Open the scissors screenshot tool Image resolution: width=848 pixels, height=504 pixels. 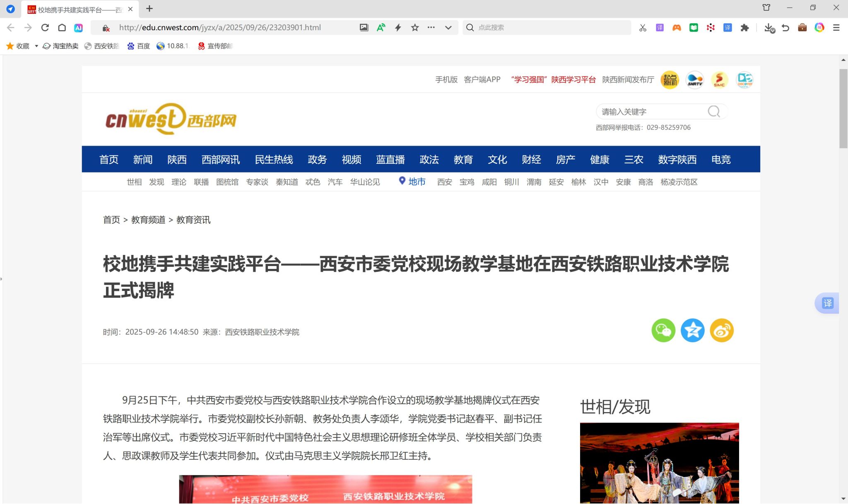[643, 28]
